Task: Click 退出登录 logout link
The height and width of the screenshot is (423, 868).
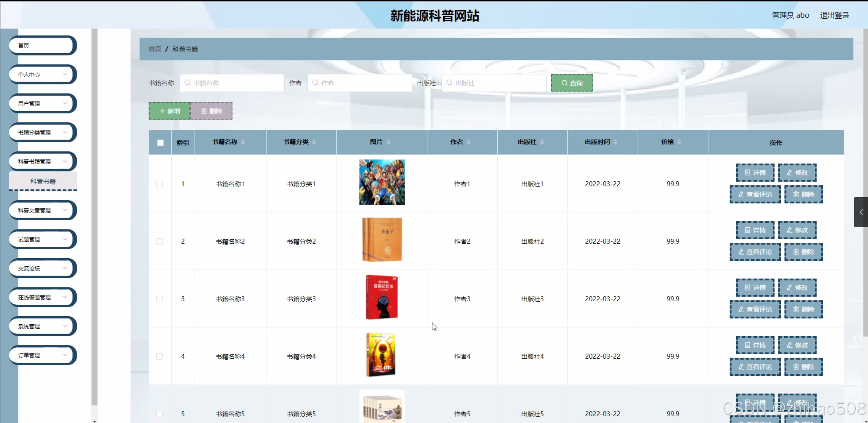Action: [834, 15]
